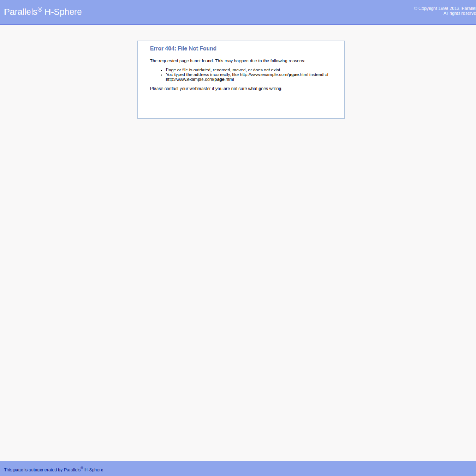Click the 'Page or file is outdated' bullet
Viewport: 476px width, 476px height.
pos(223,70)
